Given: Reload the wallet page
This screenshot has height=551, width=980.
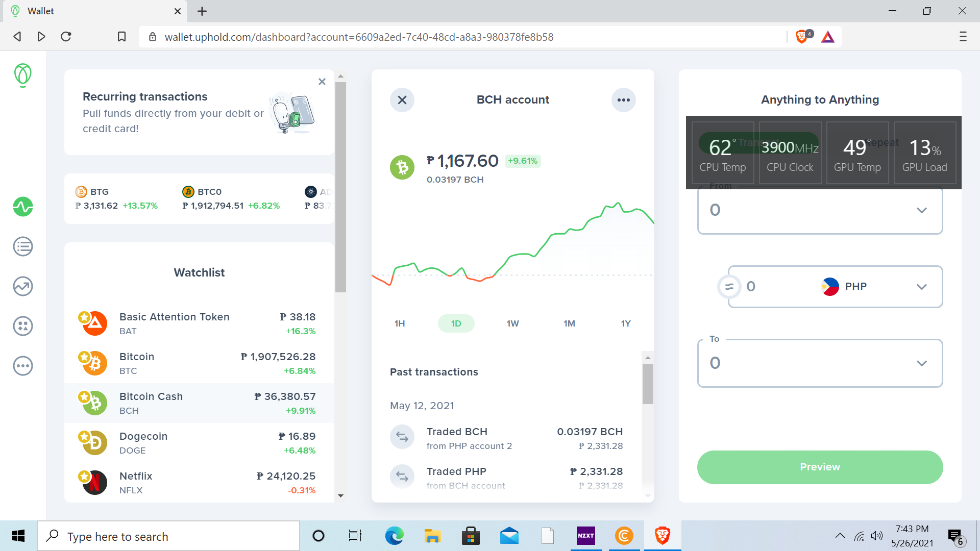Looking at the screenshot, I should click(66, 37).
